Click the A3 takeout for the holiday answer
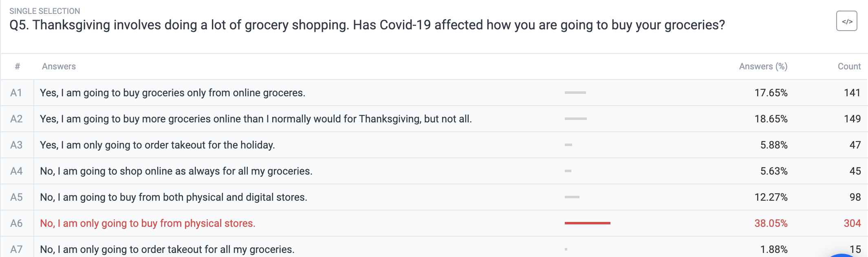Screen dimensions: 868x257 tap(434, 145)
